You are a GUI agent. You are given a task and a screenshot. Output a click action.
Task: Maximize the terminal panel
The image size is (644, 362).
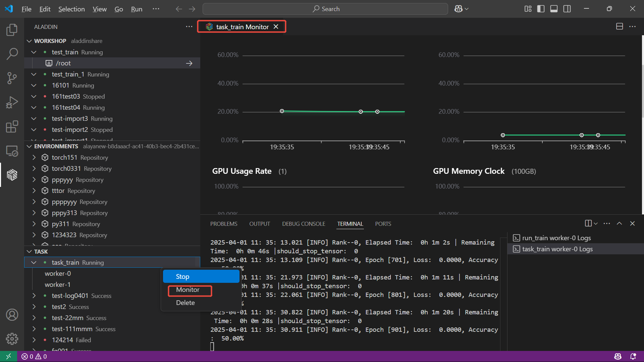click(620, 223)
